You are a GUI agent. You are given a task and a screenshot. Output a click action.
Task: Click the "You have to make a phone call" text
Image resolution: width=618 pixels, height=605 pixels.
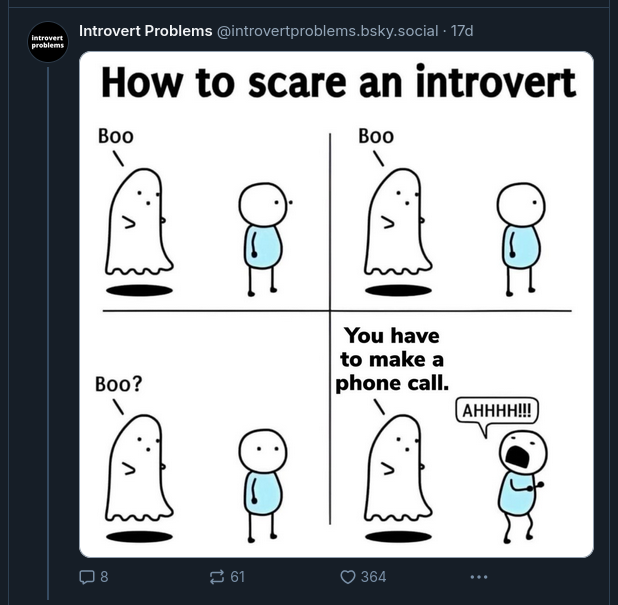[x=392, y=359]
